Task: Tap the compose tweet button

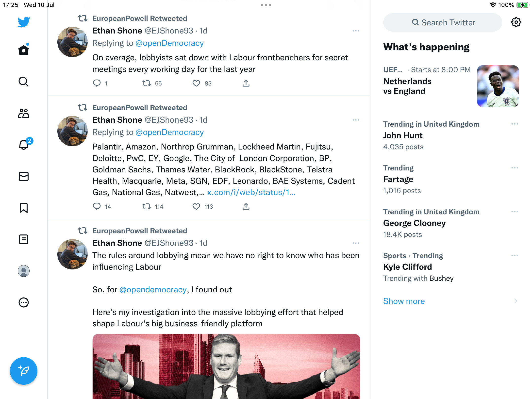Action: click(24, 371)
